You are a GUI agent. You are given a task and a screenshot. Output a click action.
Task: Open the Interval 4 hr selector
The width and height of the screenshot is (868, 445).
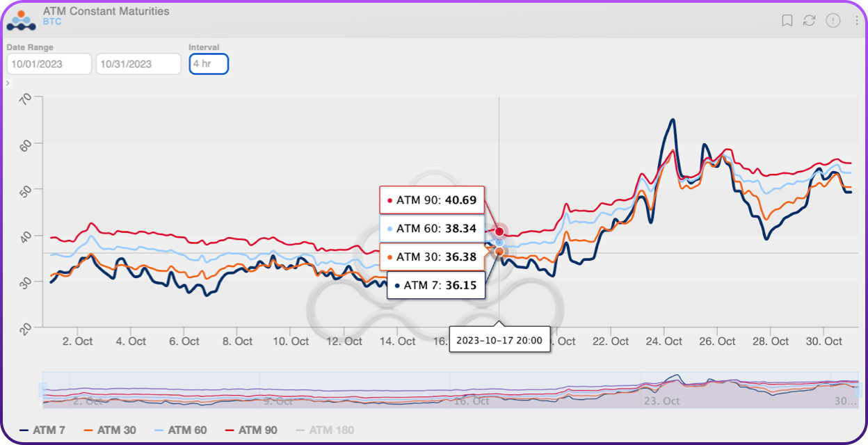[209, 64]
